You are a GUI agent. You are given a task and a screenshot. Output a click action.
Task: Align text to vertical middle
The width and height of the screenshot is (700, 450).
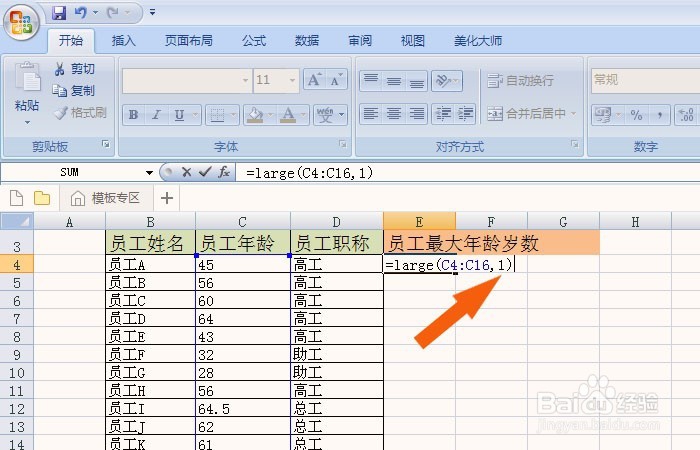coord(394,81)
